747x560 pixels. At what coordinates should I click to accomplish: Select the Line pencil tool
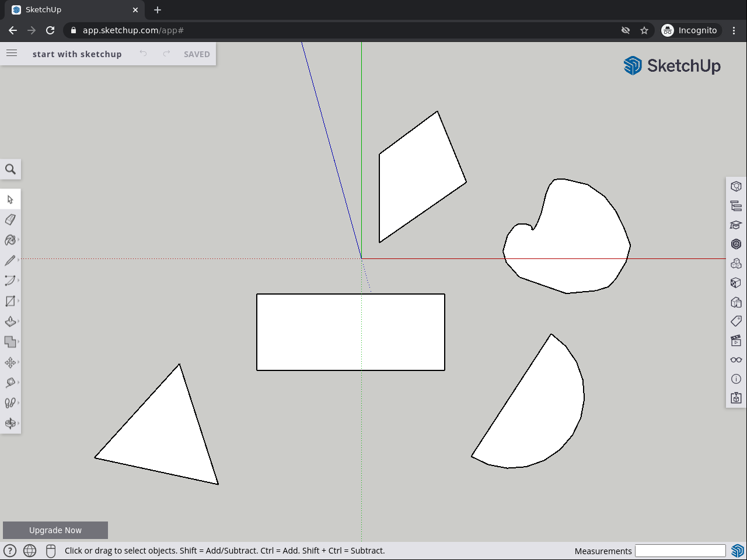click(x=10, y=260)
